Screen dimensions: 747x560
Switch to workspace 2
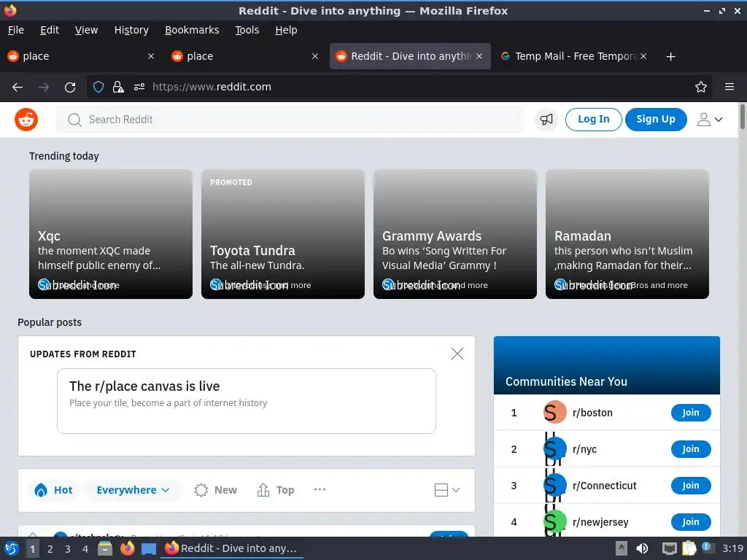point(50,549)
